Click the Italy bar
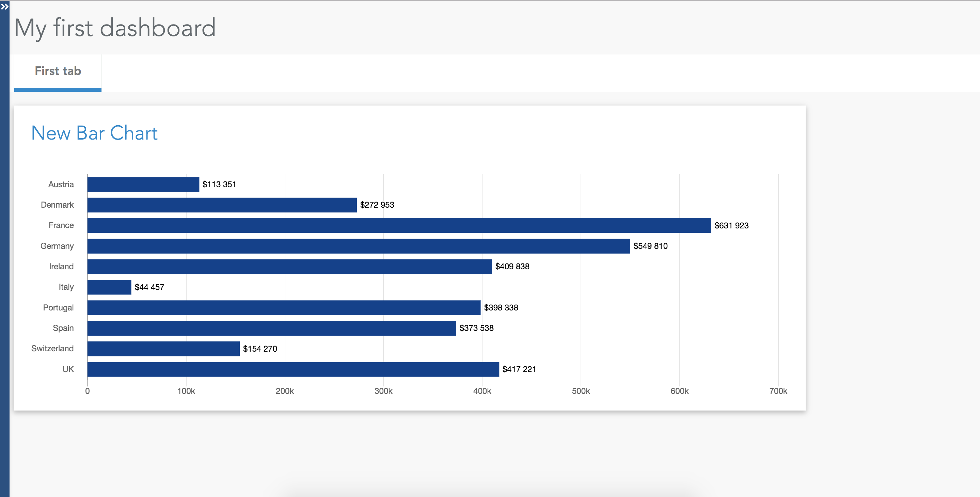This screenshot has height=497, width=980. point(109,287)
